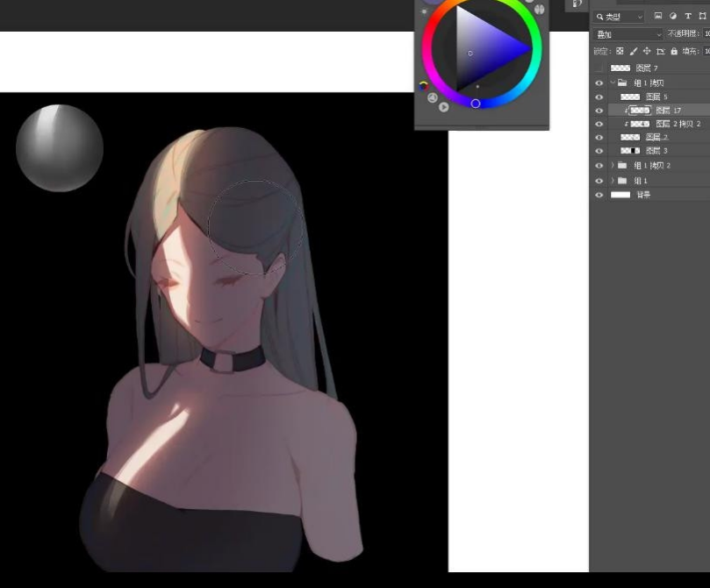Click the adjustment layer filter icon
This screenshot has height=588, width=710.
pos(672,17)
